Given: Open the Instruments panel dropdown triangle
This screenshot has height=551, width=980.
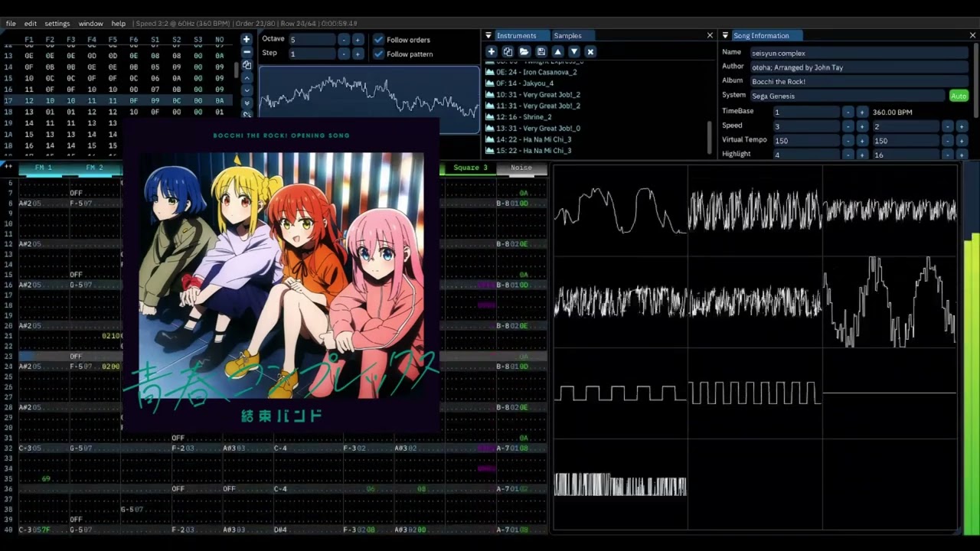Looking at the screenshot, I should [488, 35].
